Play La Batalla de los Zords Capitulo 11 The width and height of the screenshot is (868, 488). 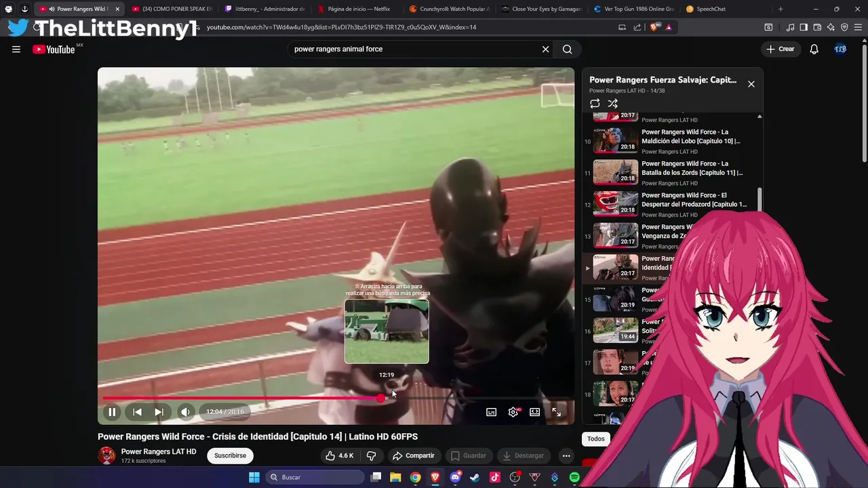click(x=692, y=168)
